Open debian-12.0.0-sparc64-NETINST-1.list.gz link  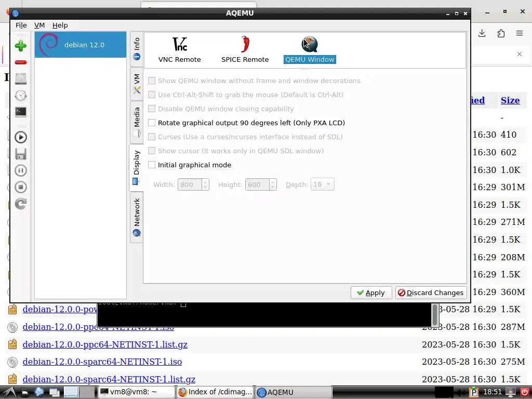pos(109,379)
